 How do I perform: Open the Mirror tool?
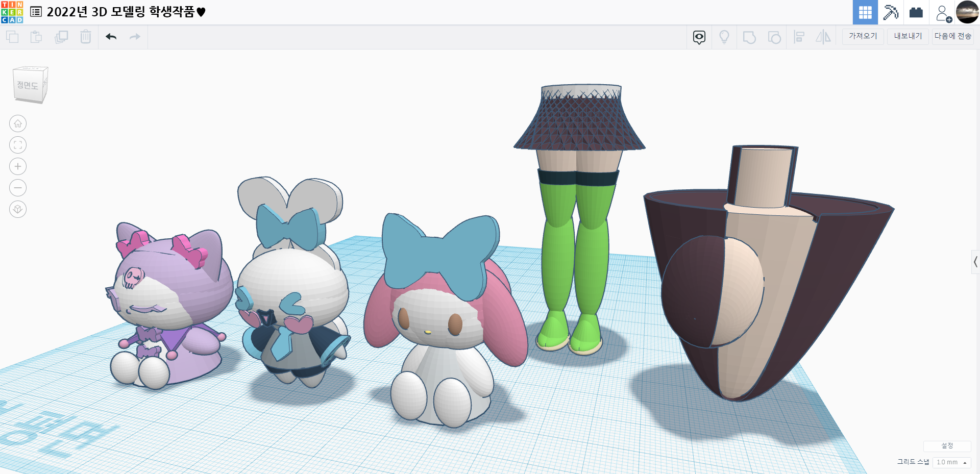pos(823,37)
